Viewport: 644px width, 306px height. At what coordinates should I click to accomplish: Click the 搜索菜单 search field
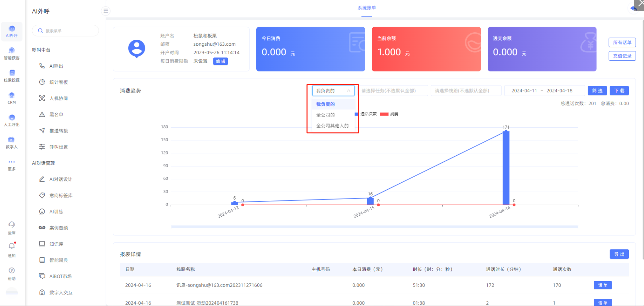(66, 31)
